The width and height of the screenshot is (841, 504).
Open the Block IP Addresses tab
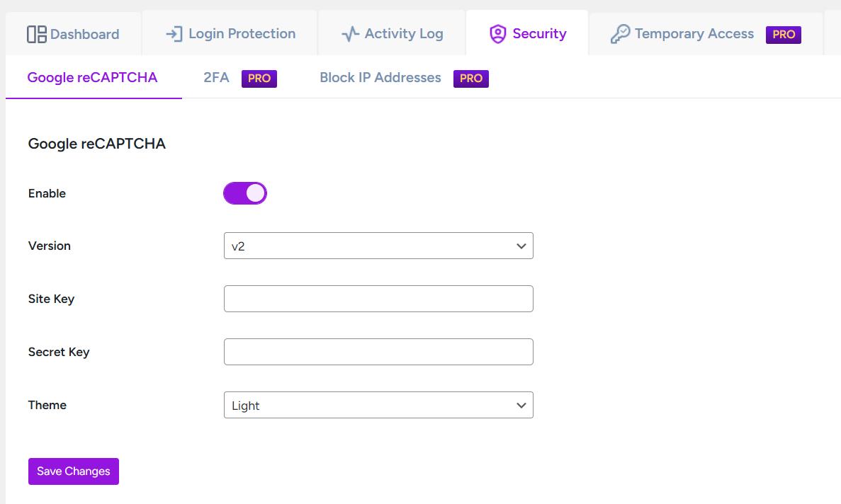[x=380, y=77]
